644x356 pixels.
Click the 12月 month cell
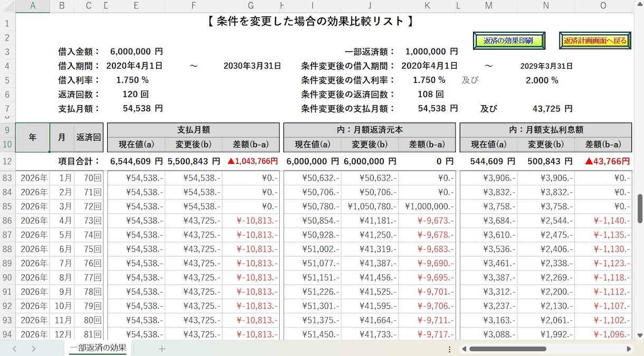tap(62, 334)
